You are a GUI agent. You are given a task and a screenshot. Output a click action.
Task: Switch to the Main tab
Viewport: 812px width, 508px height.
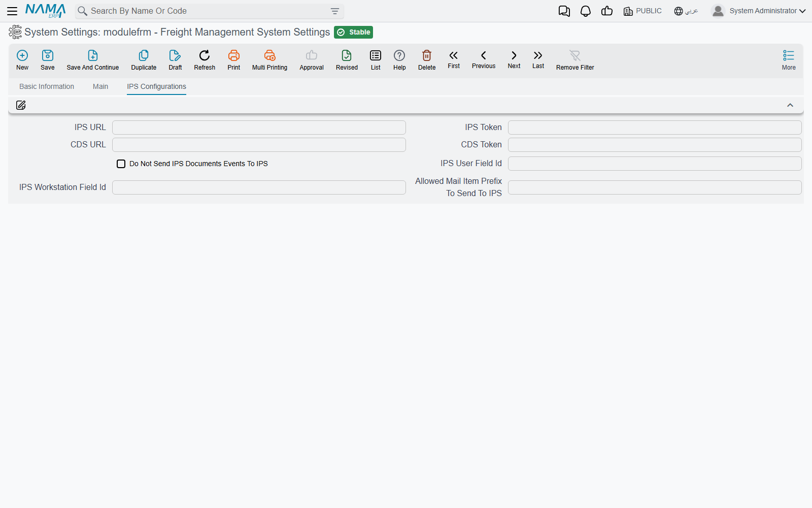point(100,86)
